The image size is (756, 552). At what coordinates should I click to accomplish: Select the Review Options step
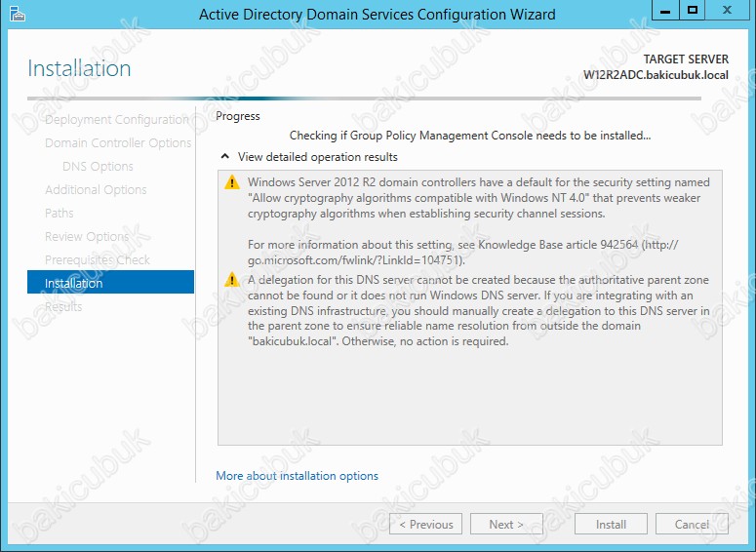coord(87,237)
